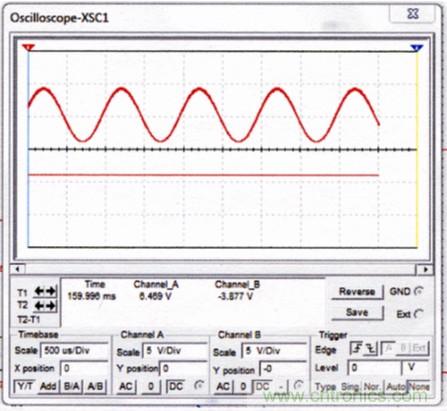Click the red T1 cursor marker
This screenshot has width=447, height=411.
tap(29, 48)
